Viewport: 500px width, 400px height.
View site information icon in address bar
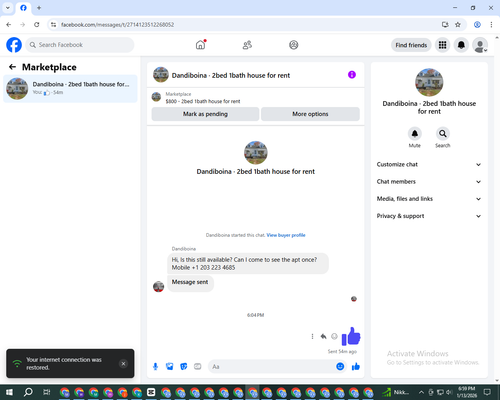[53, 25]
